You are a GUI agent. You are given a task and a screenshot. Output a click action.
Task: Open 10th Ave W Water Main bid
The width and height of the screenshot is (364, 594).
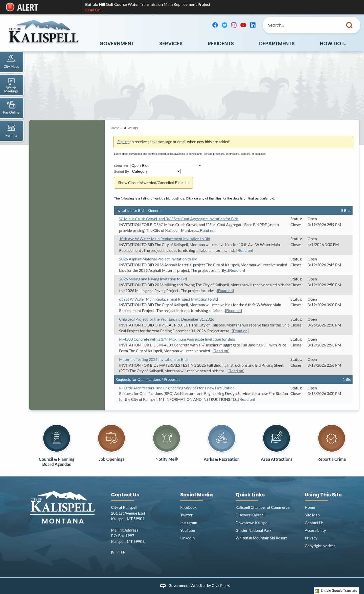click(165, 239)
